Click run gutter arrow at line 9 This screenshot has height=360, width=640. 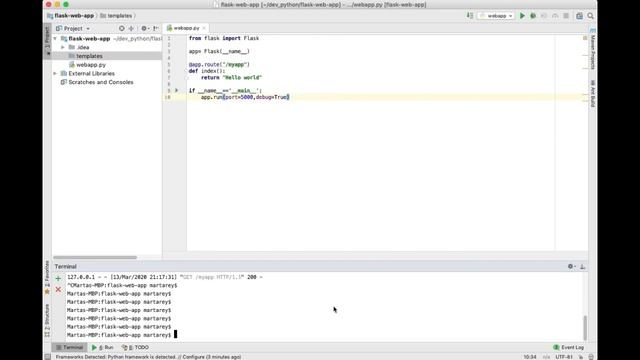click(177, 90)
